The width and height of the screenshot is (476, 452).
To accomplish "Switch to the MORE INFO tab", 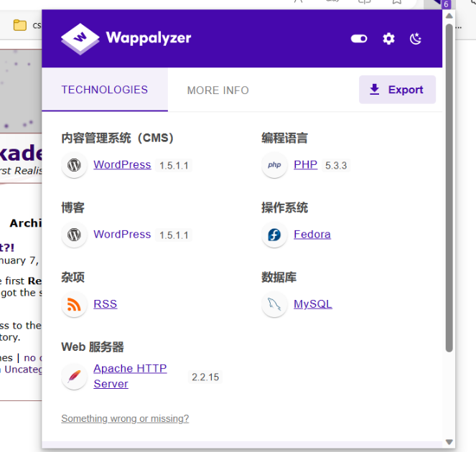I will 218,90.
